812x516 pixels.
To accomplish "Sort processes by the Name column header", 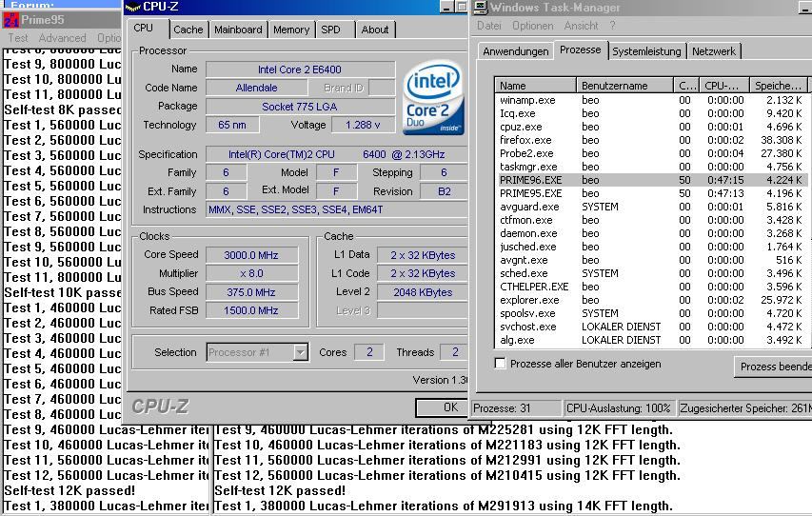I will coord(536,86).
